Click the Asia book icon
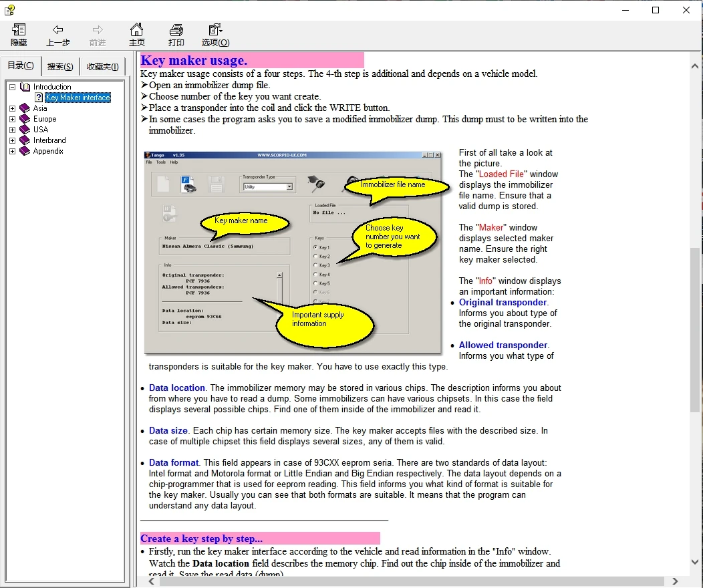This screenshot has width=703, height=588. (x=25, y=108)
